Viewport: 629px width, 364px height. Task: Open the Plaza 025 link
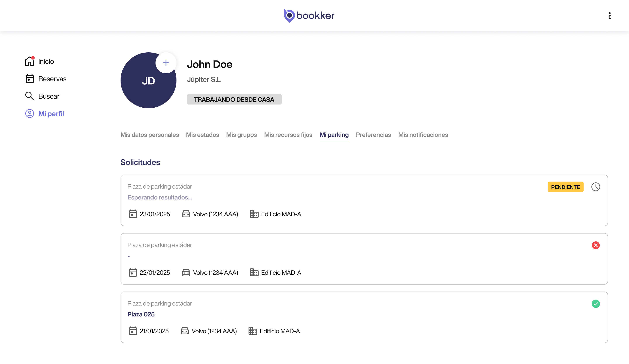point(141,314)
